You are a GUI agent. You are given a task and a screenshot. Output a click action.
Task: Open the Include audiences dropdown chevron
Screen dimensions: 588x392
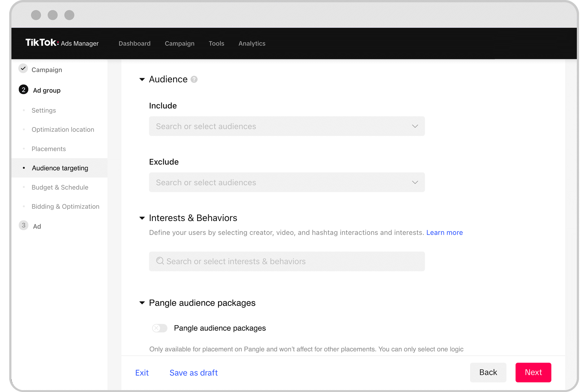click(x=415, y=126)
